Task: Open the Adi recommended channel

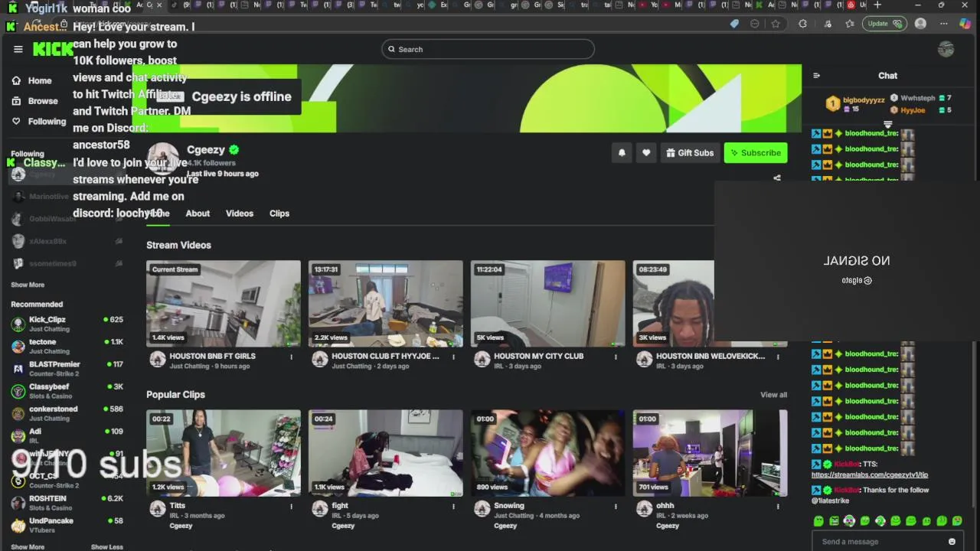Action: [x=67, y=435]
